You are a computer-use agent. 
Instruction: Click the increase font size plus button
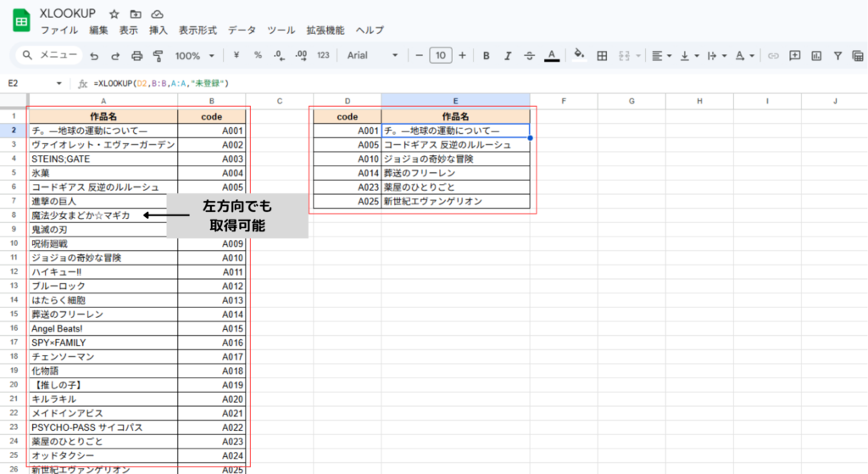point(462,56)
